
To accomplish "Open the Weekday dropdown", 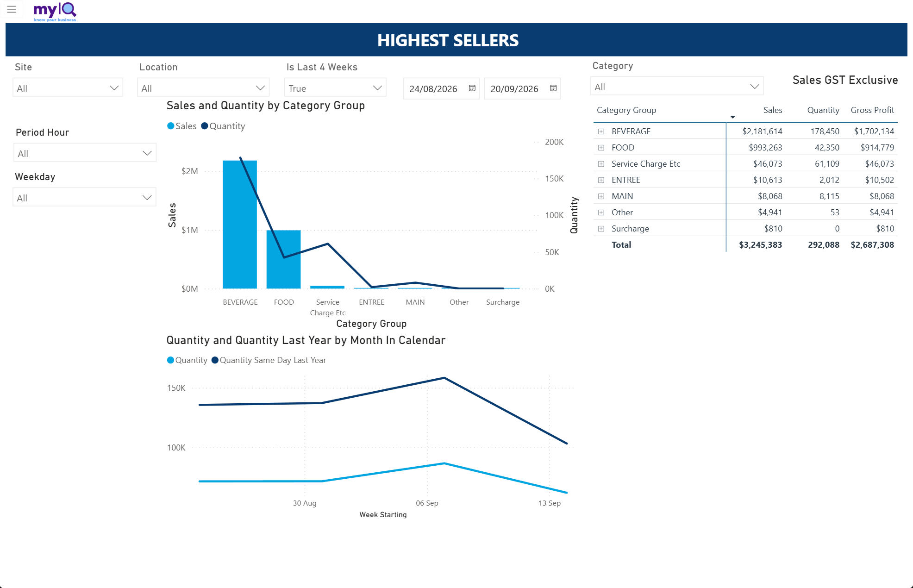I will 85,198.
